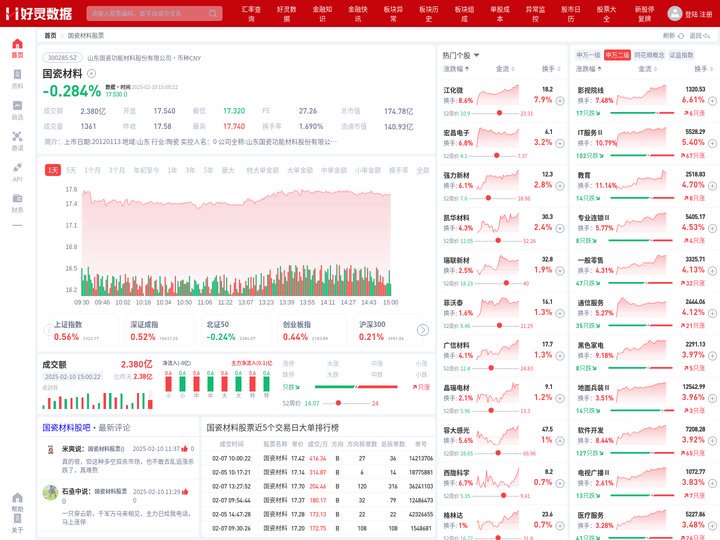Screen dimensions: 720x540
Task: Select the 年初至今 chart range
Action: [x=146, y=170]
